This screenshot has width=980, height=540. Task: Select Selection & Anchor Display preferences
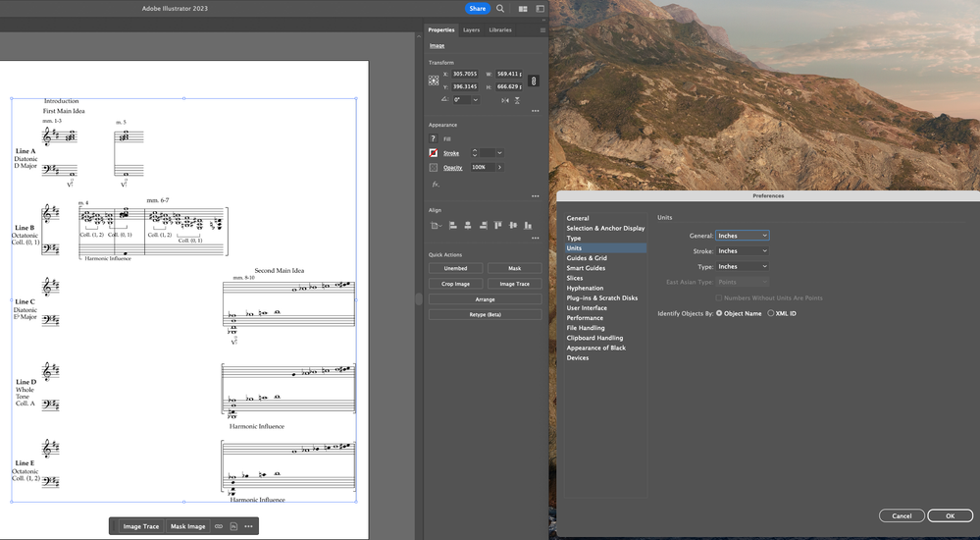coord(605,229)
